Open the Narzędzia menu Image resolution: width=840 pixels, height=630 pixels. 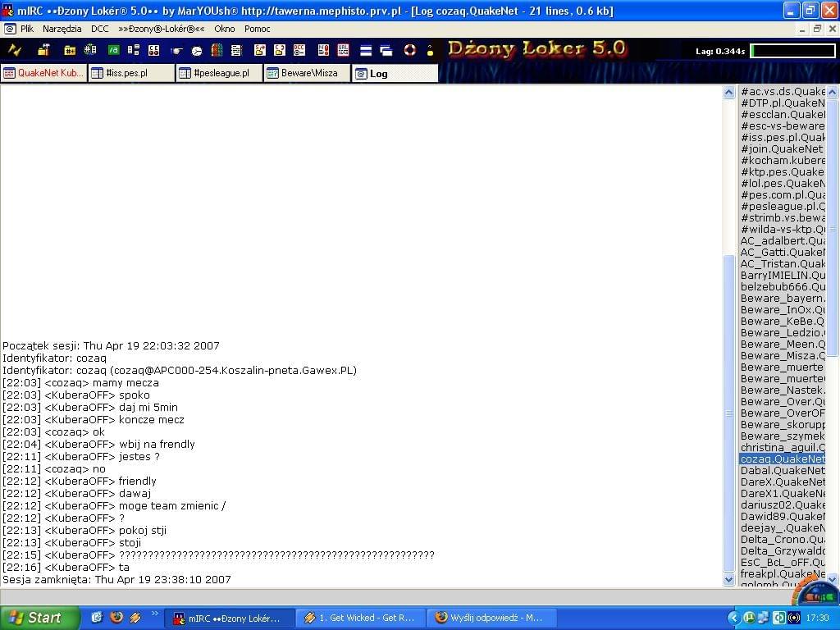62,29
